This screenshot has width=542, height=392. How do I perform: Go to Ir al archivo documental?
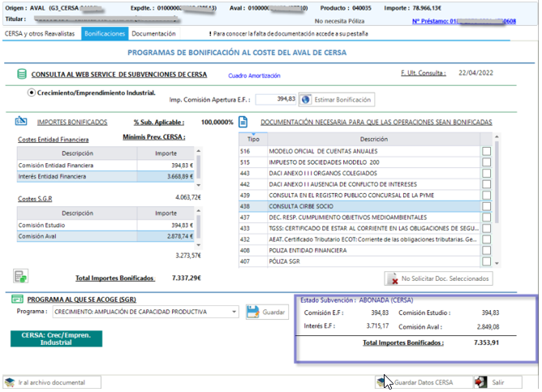[x=52, y=381]
